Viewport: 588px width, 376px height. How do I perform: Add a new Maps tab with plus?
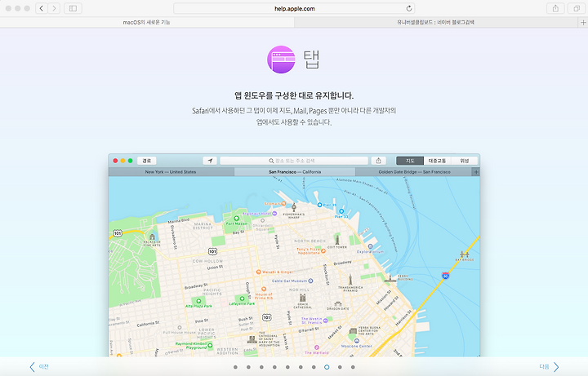click(x=476, y=172)
